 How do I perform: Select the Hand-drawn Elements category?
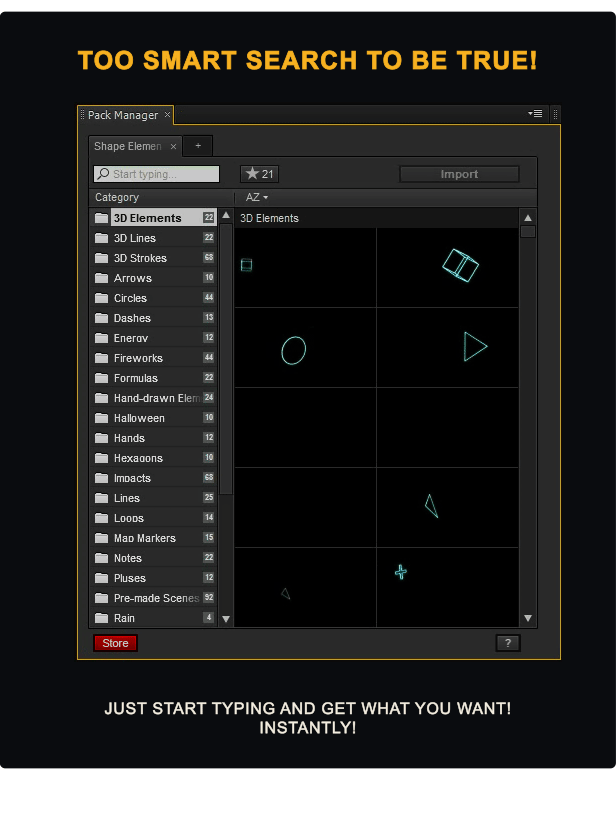point(155,398)
